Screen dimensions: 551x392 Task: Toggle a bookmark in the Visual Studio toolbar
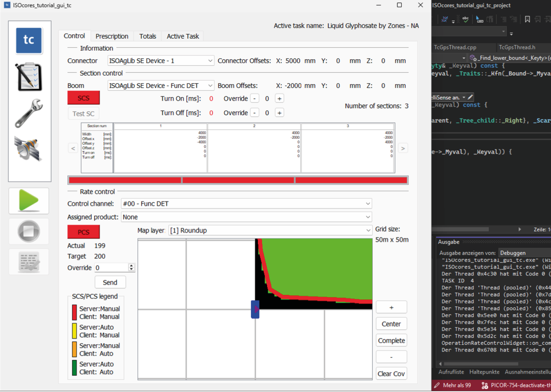pyautogui.click(x=528, y=18)
